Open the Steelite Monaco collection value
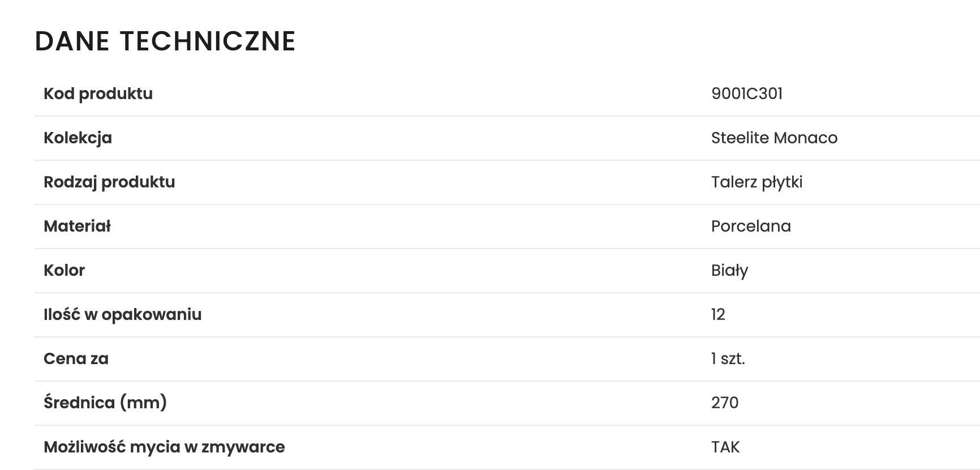The height and width of the screenshot is (470, 980). [774, 138]
